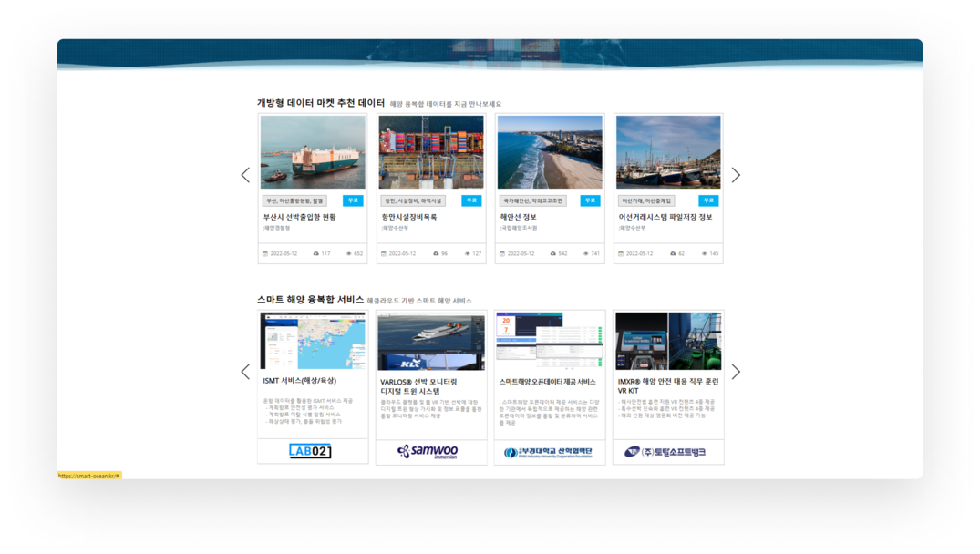Open the container port thumbnail image
The height and width of the screenshot is (554, 980).
pyautogui.click(x=431, y=152)
